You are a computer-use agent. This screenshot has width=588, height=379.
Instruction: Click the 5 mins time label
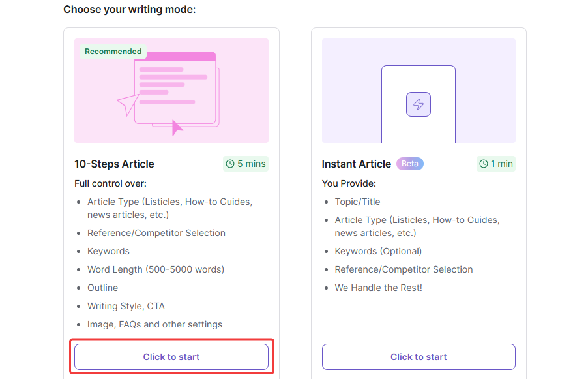251,164
